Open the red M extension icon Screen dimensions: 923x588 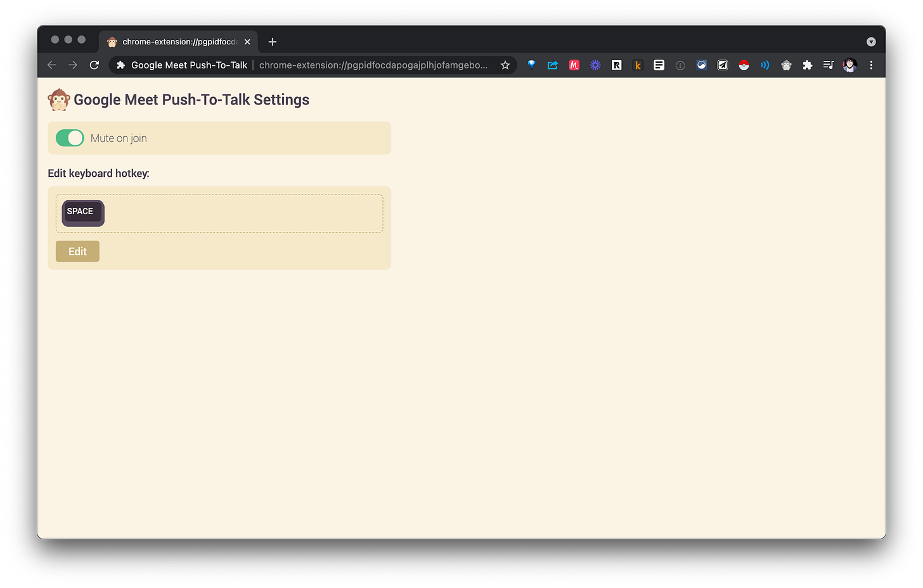[574, 65]
